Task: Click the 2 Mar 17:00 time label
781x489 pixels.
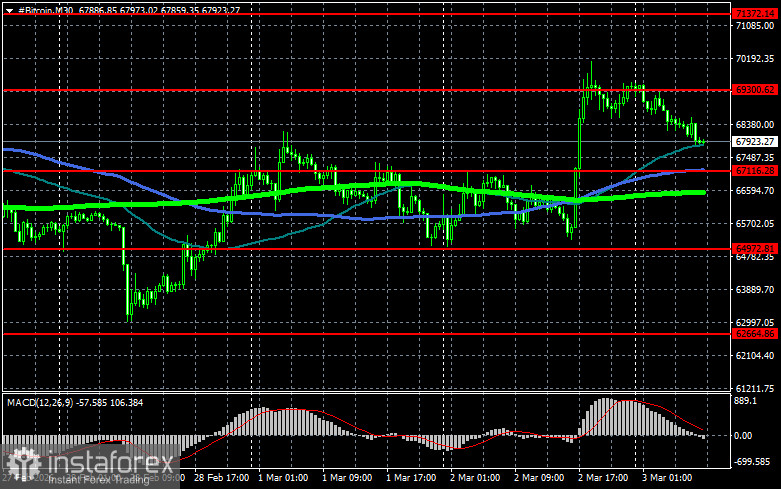Action: tap(603, 478)
